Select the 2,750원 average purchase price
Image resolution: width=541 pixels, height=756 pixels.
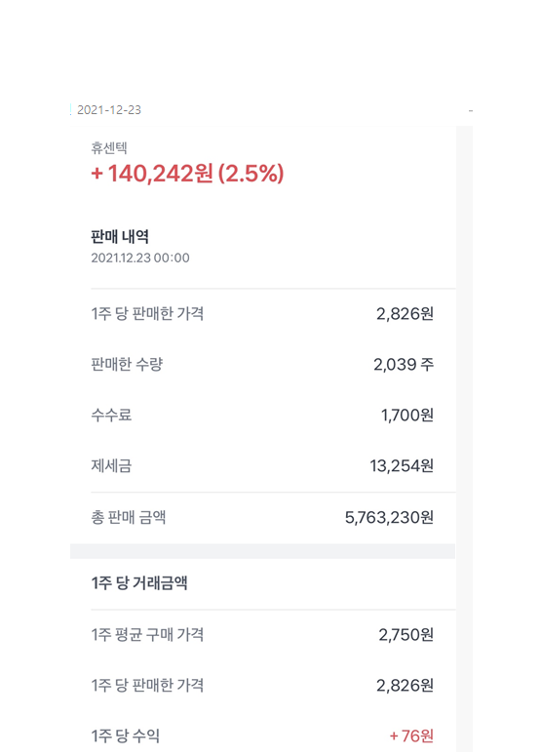(406, 635)
